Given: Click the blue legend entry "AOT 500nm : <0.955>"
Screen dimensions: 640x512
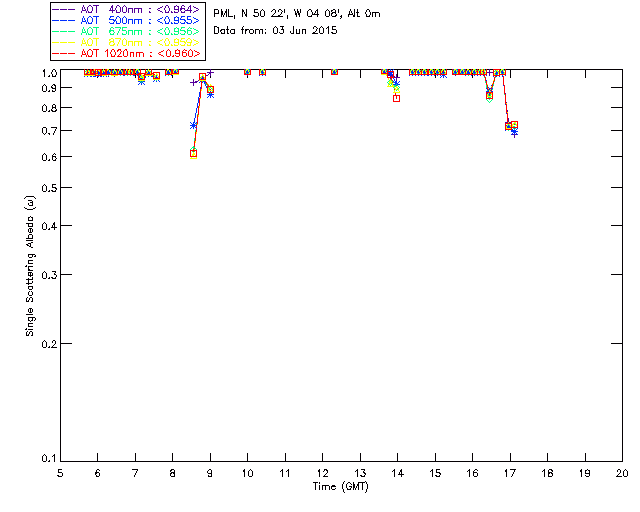Looking at the screenshot, I should 127,20.
